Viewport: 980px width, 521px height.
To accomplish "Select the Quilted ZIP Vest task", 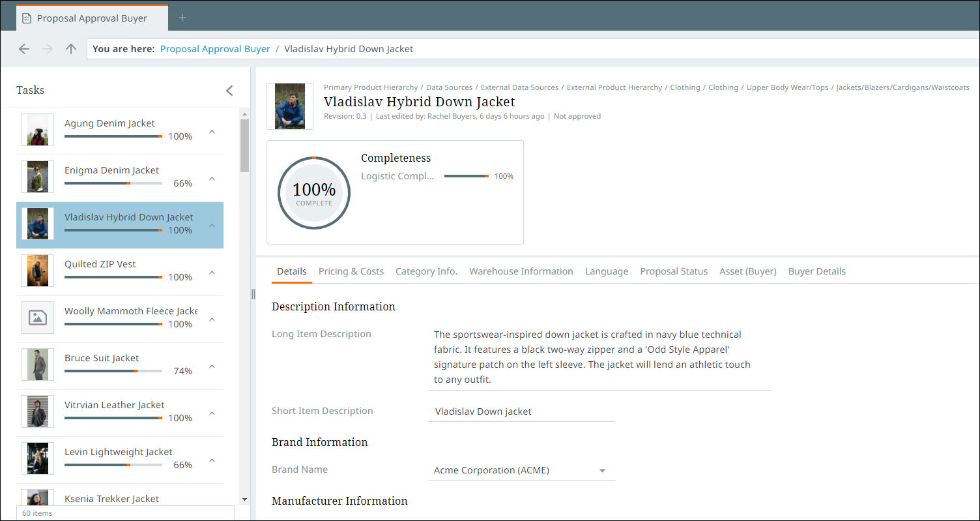I will tap(100, 264).
